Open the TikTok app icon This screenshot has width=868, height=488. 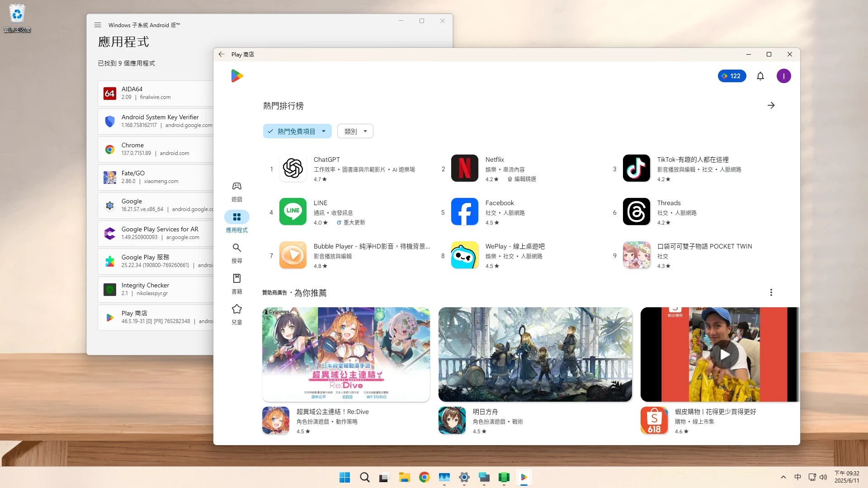tap(636, 169)
